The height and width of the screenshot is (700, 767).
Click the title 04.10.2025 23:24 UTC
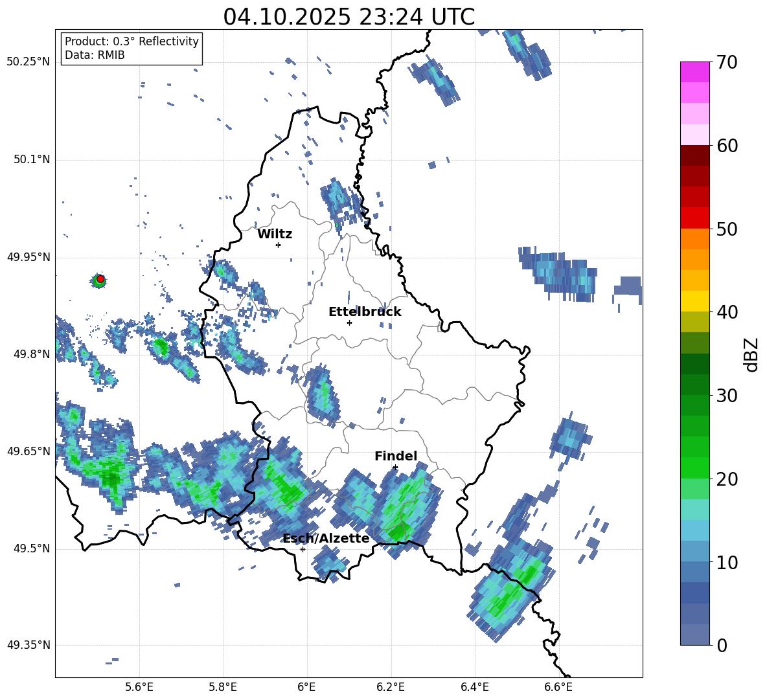click(349, 17)
